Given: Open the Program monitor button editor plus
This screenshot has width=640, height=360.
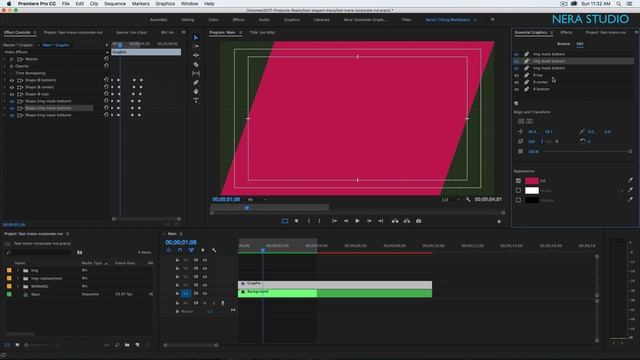Looking at the screenshot, I should (x=499, y=221).
